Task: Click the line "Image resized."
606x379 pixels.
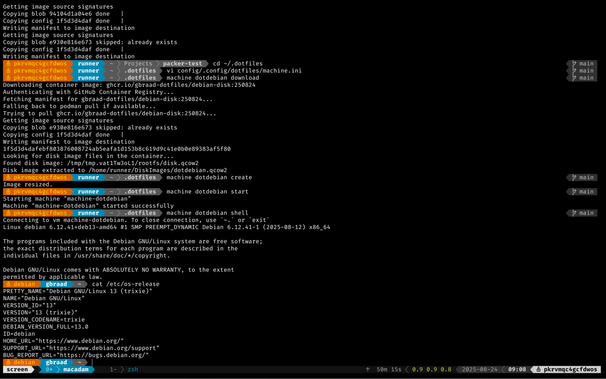Action: [27, 184]
